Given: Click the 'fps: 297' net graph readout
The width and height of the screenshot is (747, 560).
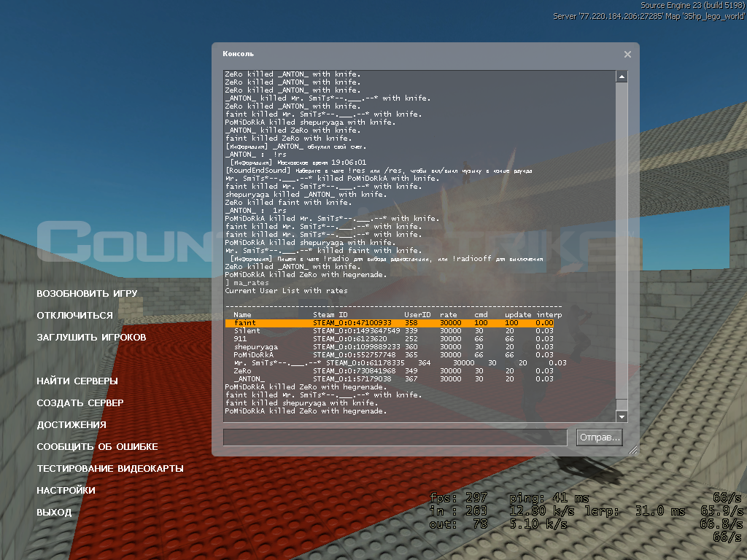Looking at the screenshot, I should click(x=458, y=498).
